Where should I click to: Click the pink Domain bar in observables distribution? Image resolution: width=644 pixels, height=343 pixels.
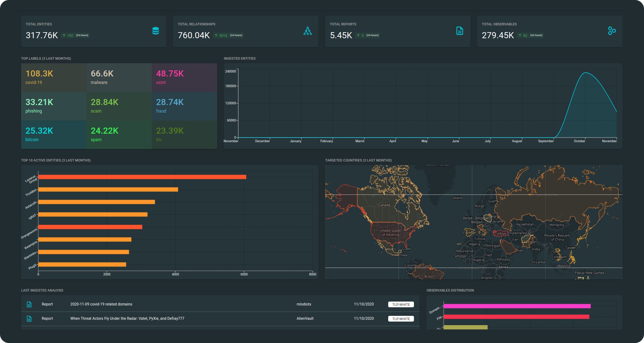pos(517,306)
